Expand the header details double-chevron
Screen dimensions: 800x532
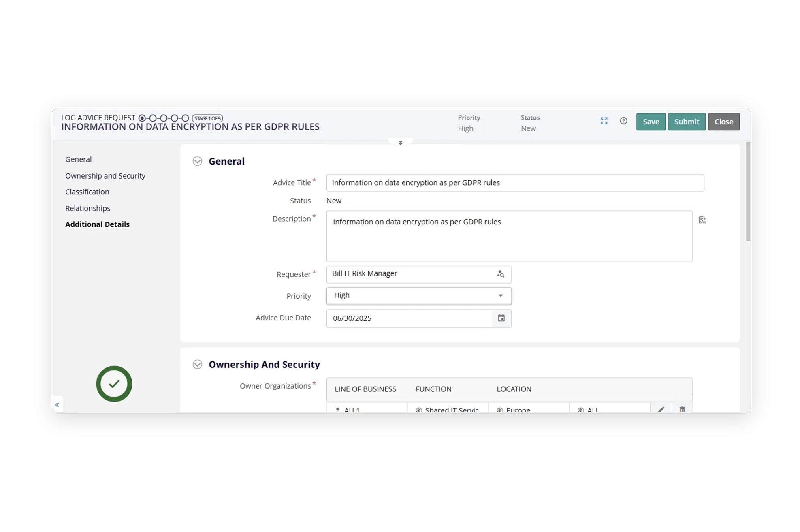tap(400, 143)
